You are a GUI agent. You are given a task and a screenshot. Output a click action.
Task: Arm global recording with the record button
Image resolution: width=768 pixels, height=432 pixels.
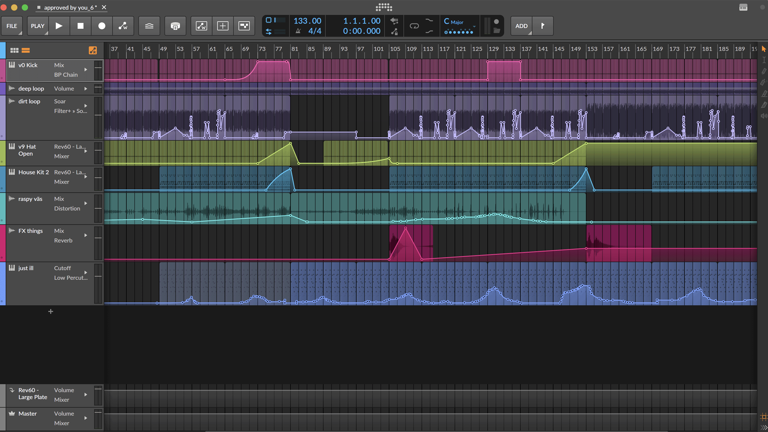[x=102, y=26]
